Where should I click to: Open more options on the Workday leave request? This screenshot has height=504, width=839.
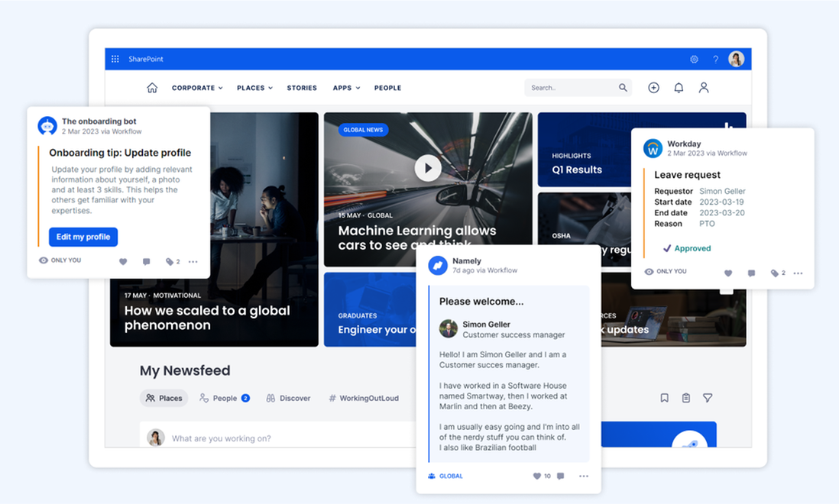(798, 273)
